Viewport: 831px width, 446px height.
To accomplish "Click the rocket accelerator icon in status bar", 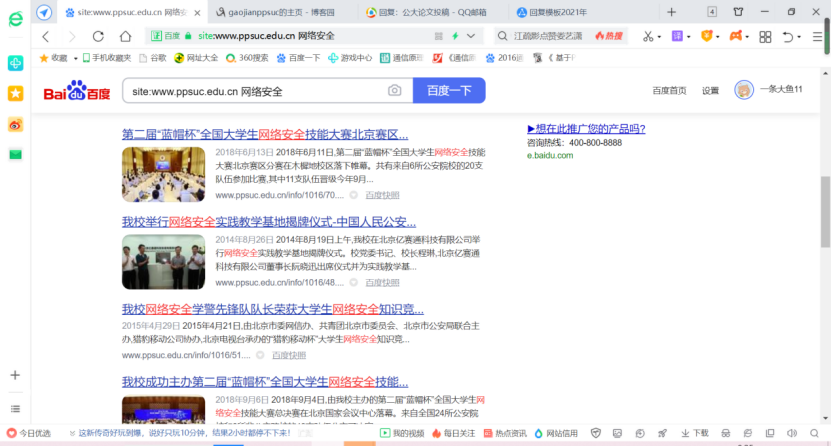I will pyautogui.click(x=662, y=433).
